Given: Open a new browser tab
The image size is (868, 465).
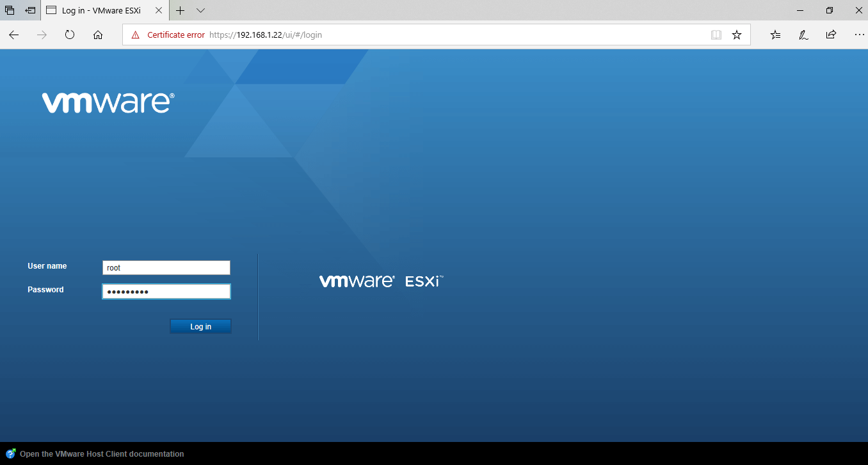Looking at the screenshot, I should 180,10.
